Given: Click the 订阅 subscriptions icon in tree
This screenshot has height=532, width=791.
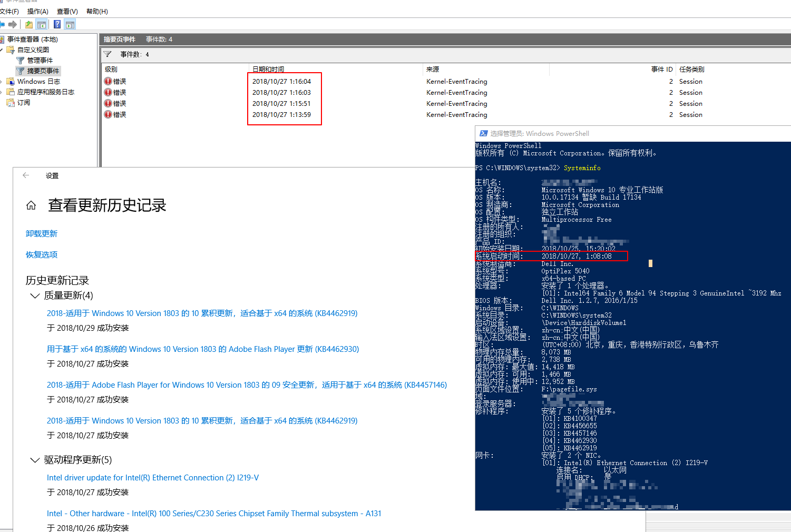Looking at the screenshot, I should (x=11, y=102).
